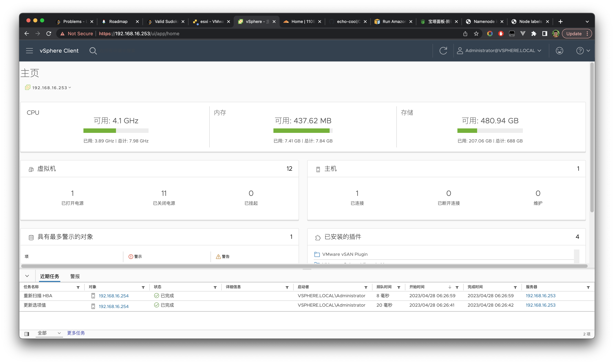Click the refresh icon in vSphere header
The image size is (614, 364).
pyautogui.click(x=443, y=51)
